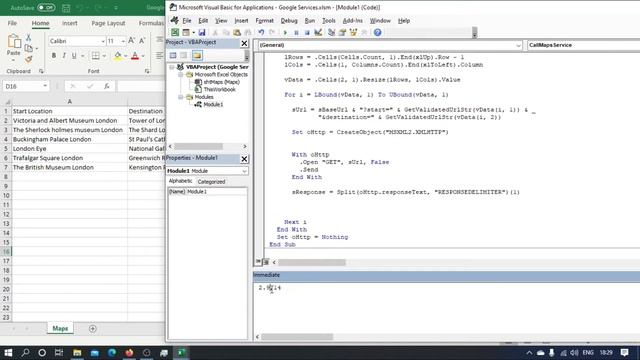Screen dimensions: 640x360
Task: Open CallMapsService procedure dropdown
Action: point(583,45)
